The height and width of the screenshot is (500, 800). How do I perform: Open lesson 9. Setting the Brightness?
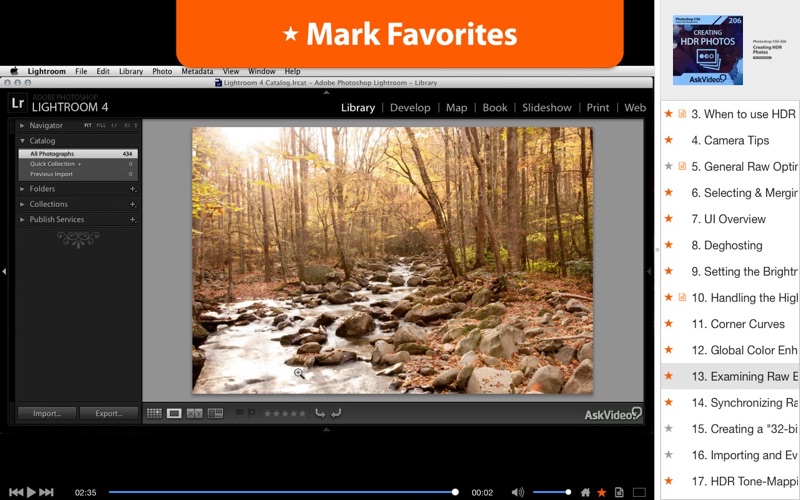pyautogui.click(x=744, y=271)
